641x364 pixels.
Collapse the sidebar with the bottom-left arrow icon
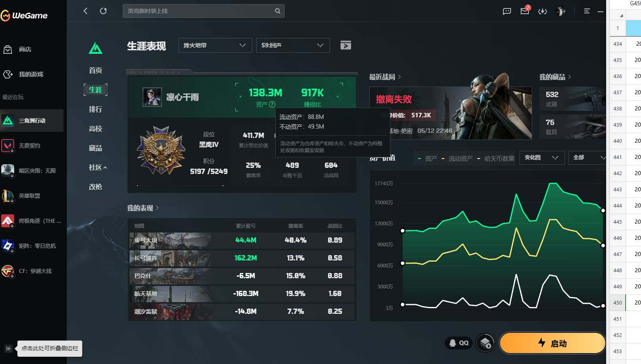click(8, 349)
